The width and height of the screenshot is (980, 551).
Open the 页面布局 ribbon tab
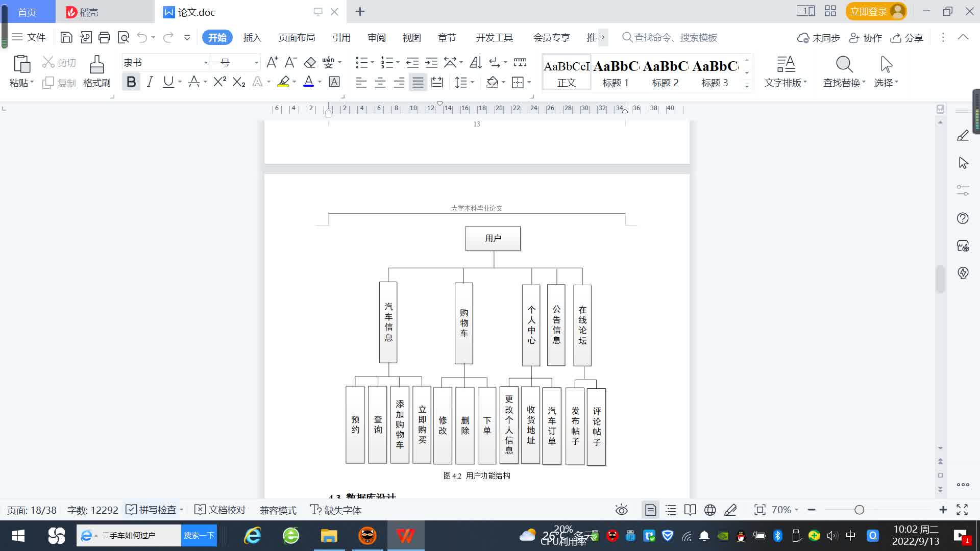(x=297, y=37)
